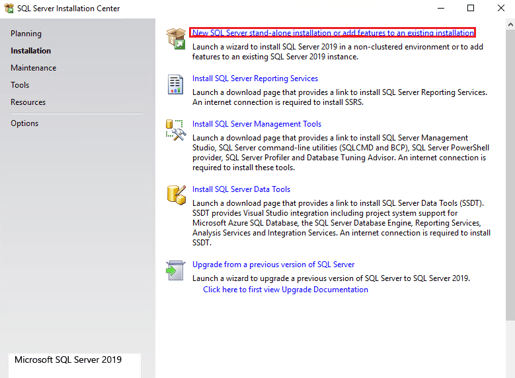
Task: Go to the Maintenance section
Action: (x=33, y=68)
